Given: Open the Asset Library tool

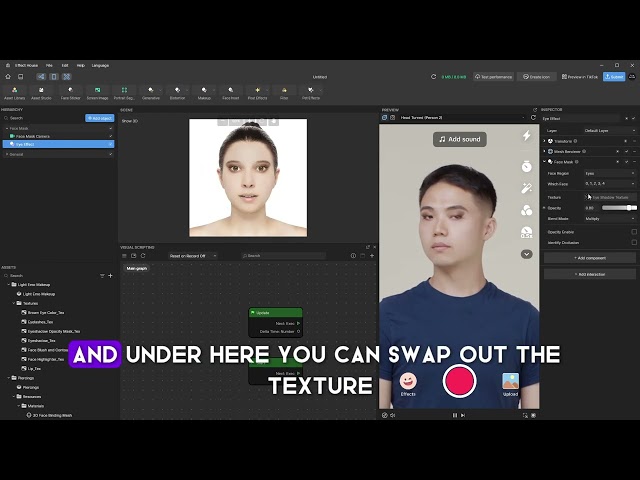Looking at the screenshot, I should pos(14,93).
